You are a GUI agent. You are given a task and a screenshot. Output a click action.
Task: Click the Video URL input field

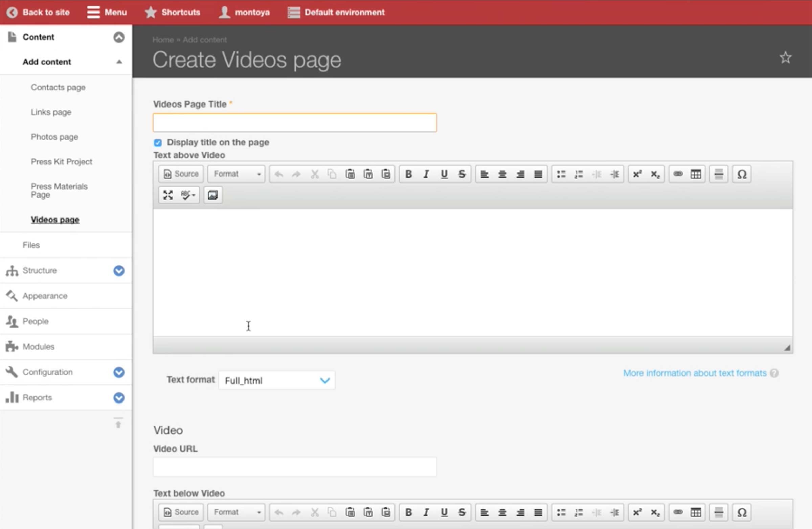[x=294, y=467]
